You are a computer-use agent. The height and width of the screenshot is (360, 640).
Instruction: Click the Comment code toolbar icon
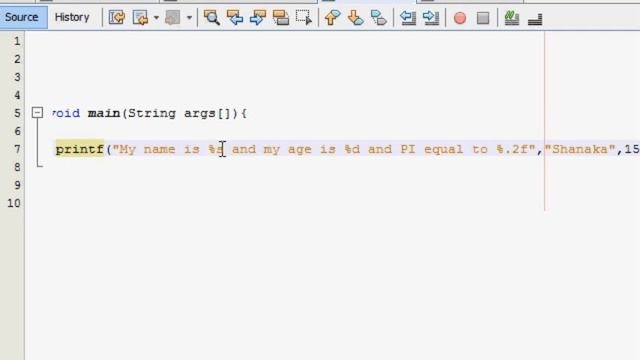coord(511,18)
